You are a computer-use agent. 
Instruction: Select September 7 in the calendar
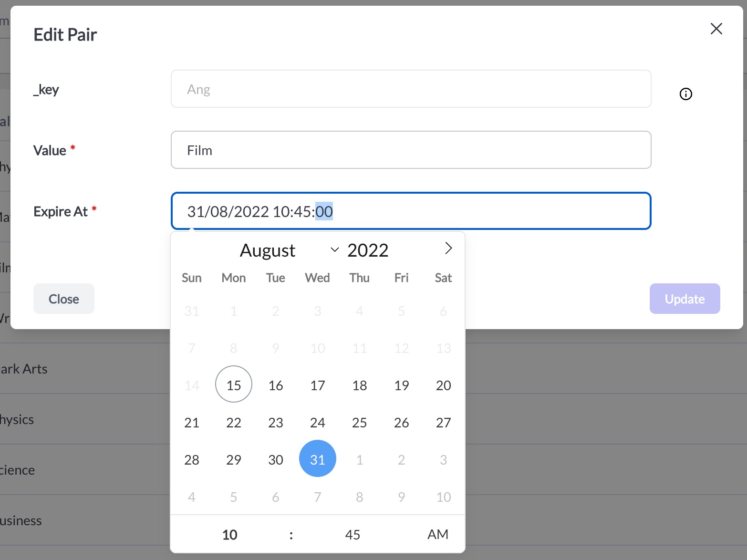coord(318,496)
